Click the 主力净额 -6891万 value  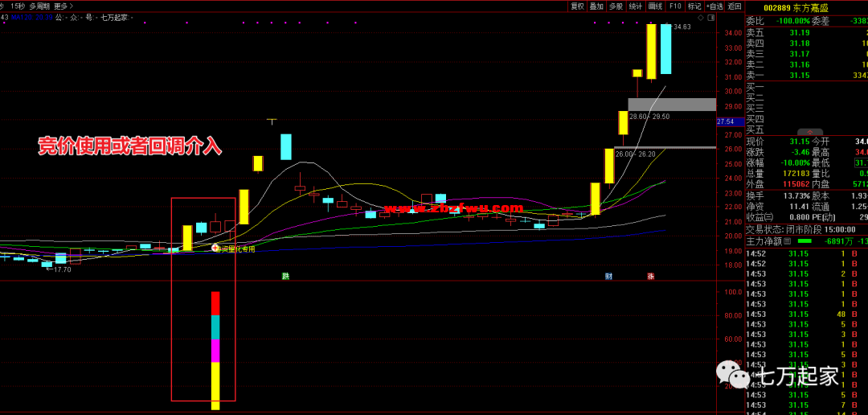tap(837, 241)
